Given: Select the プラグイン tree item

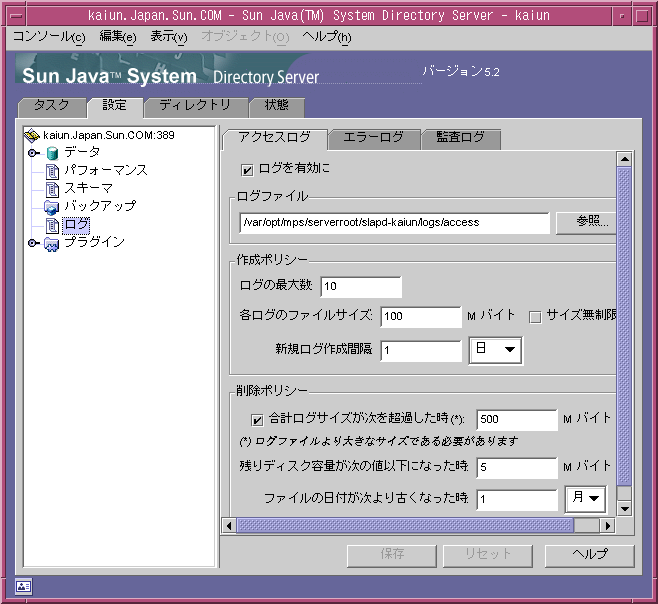Looking at the screenshot, I should (x=94, y=243).
